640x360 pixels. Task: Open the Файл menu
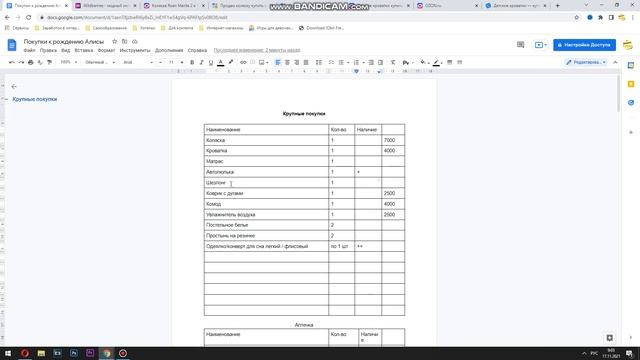[x=29, y=50]
